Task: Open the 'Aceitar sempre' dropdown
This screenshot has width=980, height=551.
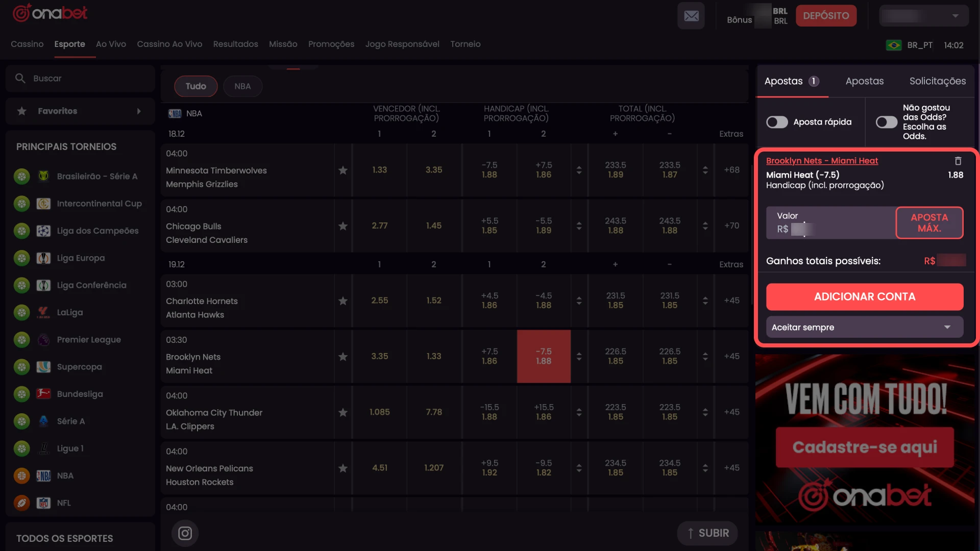Action: pos(865,328)
